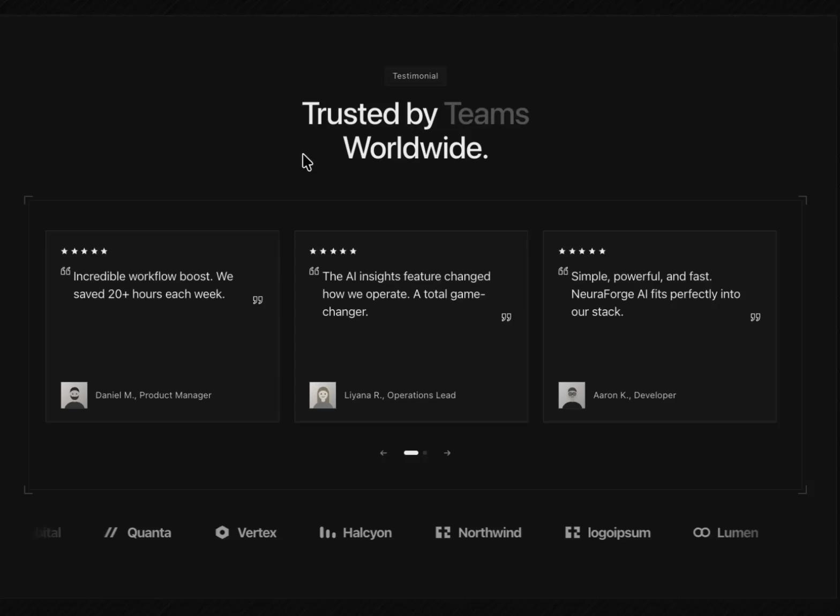Open Liyana R.'s avatar thumbnail
The width and height of the screenshot is (840, 616).
pyautogui.click(x=322, y=395)
